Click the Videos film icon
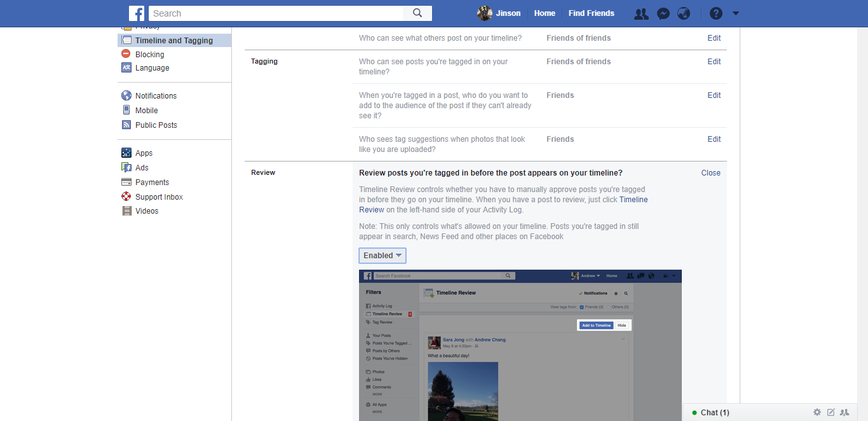Screen dimensions: 868x421 click(x=126, y=210)
